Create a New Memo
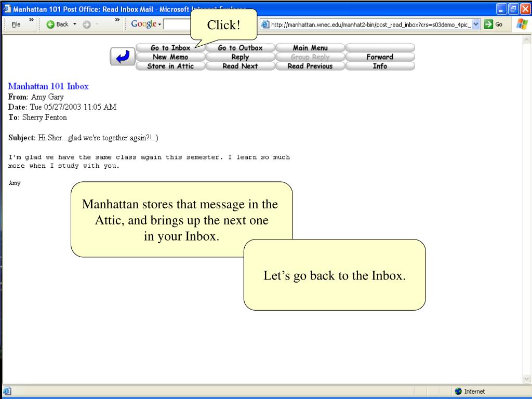532x399 pixels. tap(170, 57)
